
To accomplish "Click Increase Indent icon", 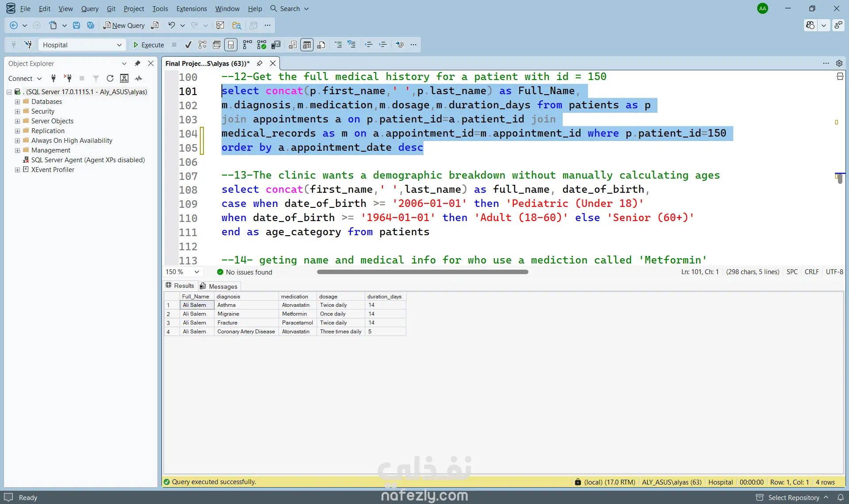I will 383,45.
